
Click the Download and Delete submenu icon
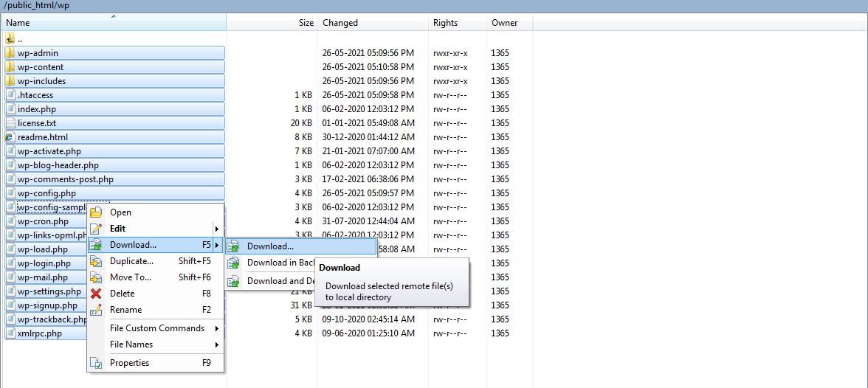click(234, 280)
